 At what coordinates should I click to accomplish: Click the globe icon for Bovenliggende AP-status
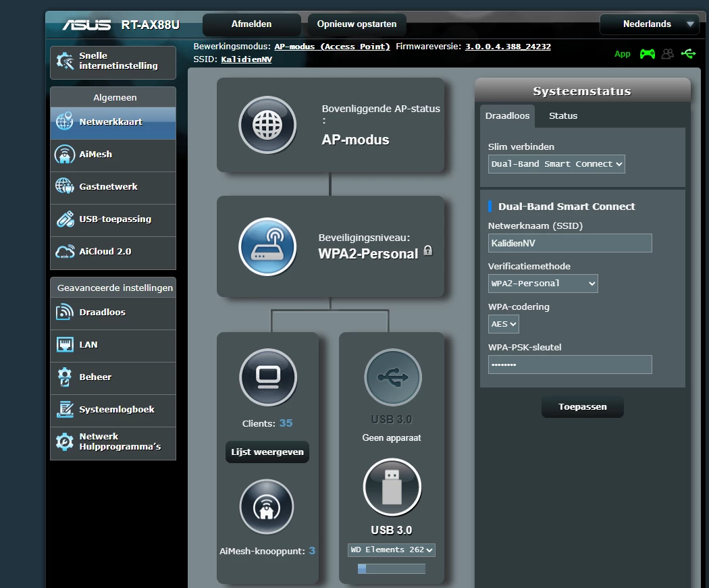click(267, 125)
